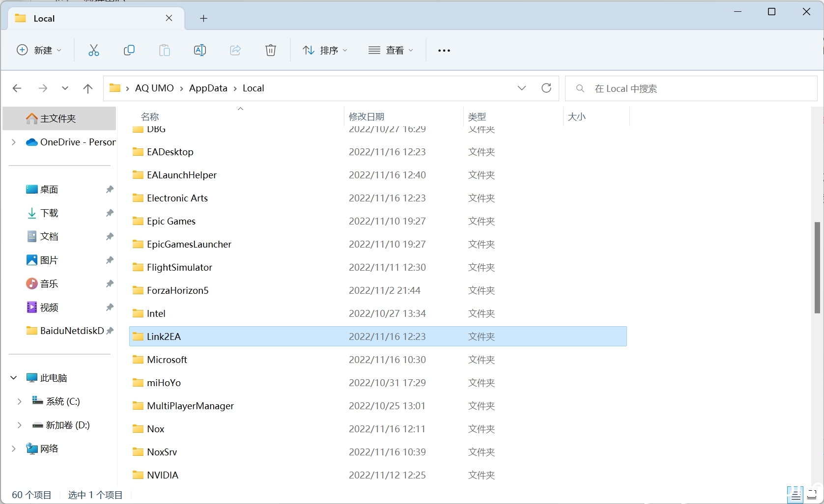This screenshot has height=504, width=824.
Task: Click AppData in the breadcrumb path
Action: [x=208, y=88]
